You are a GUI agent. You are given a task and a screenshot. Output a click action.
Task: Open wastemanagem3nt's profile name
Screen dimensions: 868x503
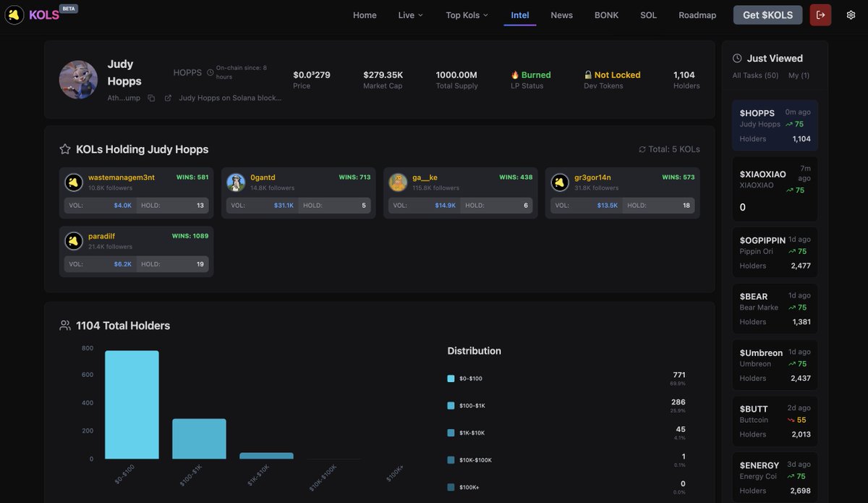(x=122, y=177)
